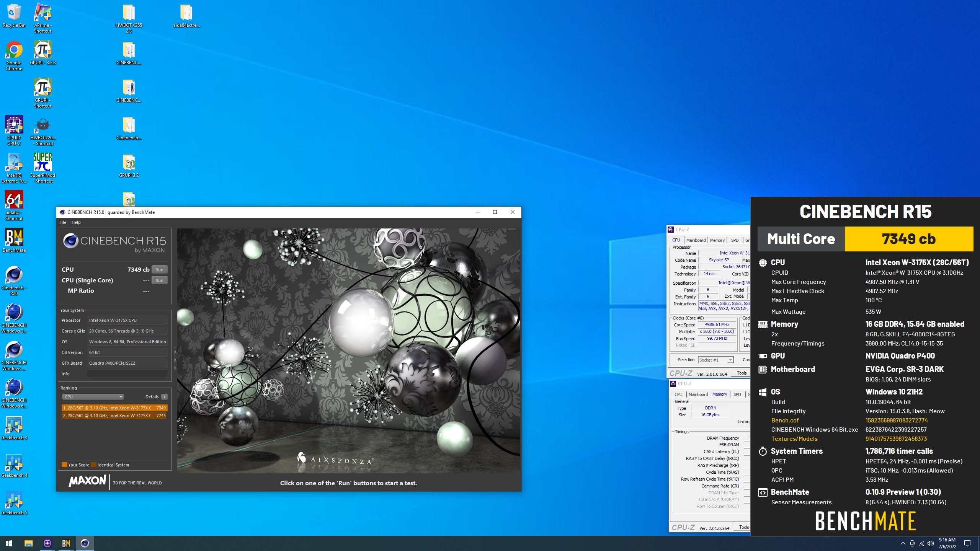Click the Processor field Intel Xeon W-3175X
980x551 pixels.
point(127,320)
